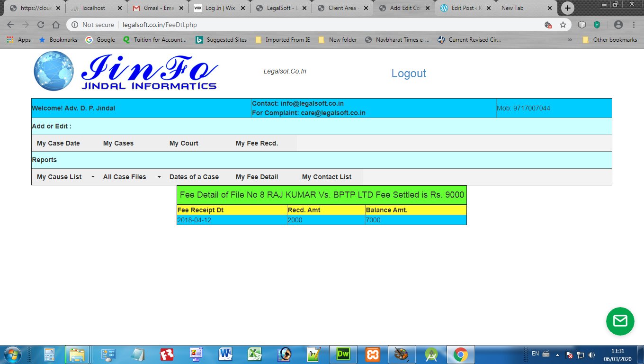
Task: Open the My Fee Recd. menu item
Action: 257,143
